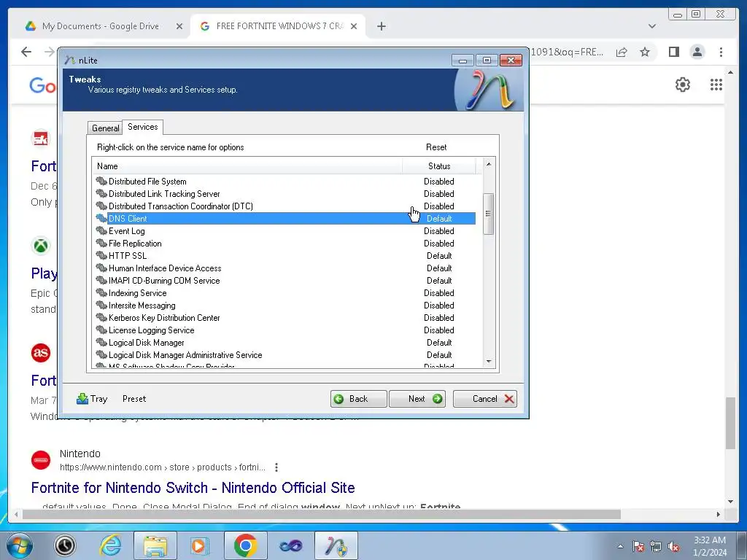
Task: Click Reset above the services list
Action: [436, 147]
